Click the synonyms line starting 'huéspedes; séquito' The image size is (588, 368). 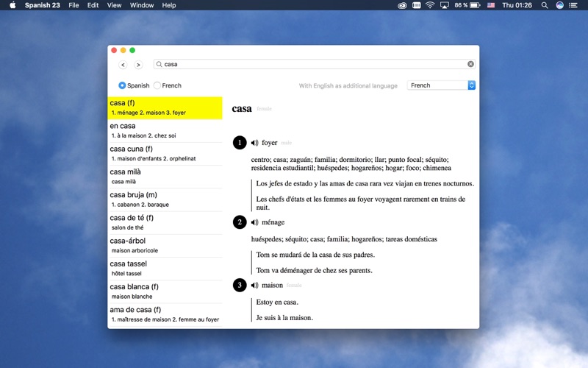tap(344, 239)
